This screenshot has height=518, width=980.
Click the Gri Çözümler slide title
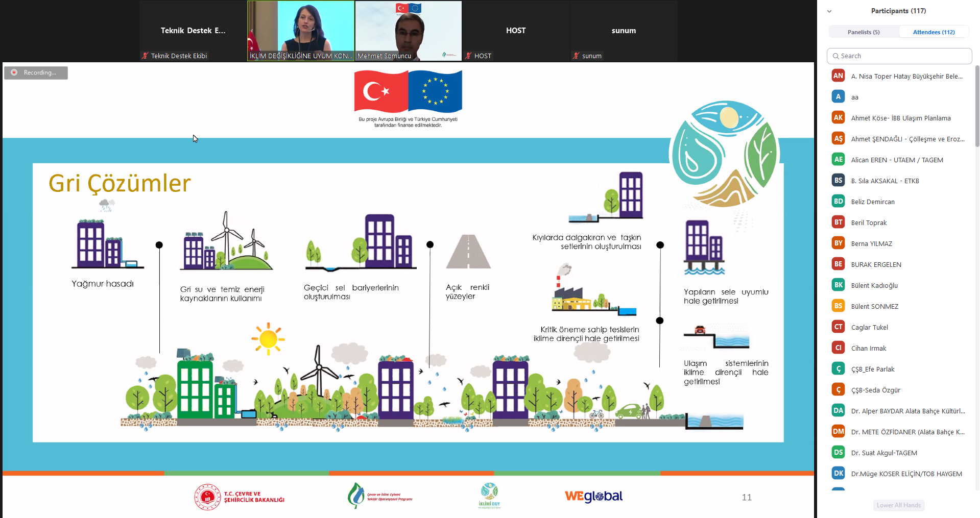coord(119,184)
